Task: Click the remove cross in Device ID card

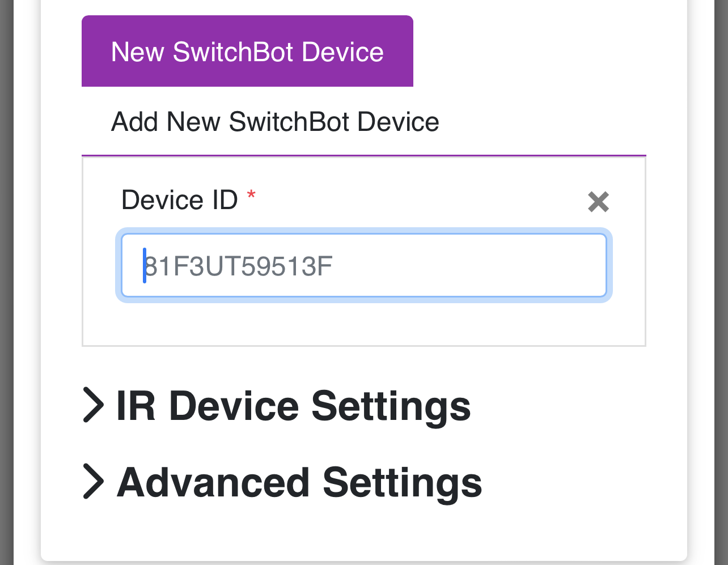Action: pyautogui.click(x=598, y=202)
